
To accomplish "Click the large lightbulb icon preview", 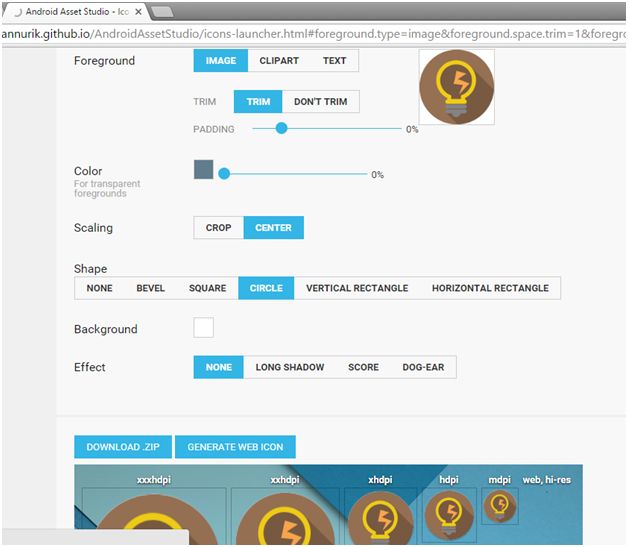I will point(457,87).
